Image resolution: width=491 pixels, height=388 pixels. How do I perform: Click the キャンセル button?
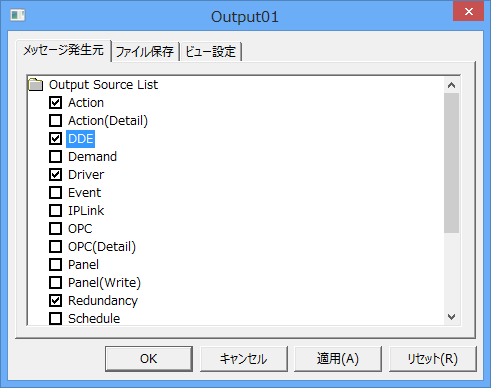coord(244,359)
